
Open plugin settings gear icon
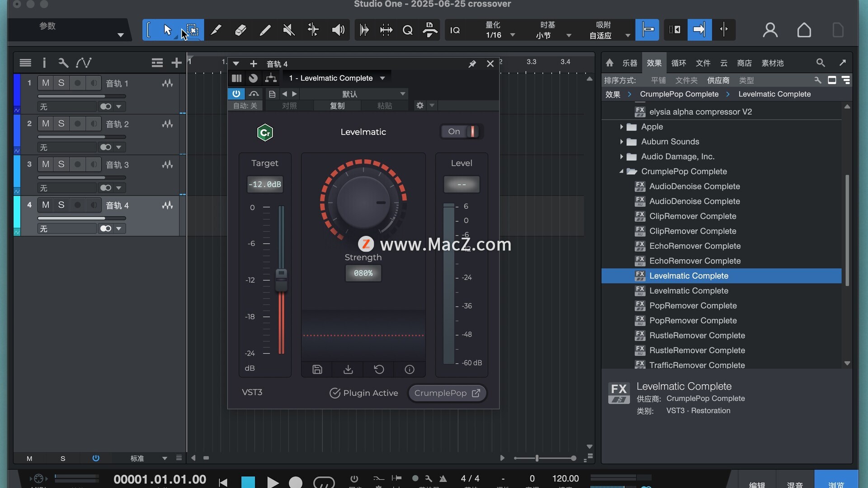pyautogui.click(x=420, y=105)
